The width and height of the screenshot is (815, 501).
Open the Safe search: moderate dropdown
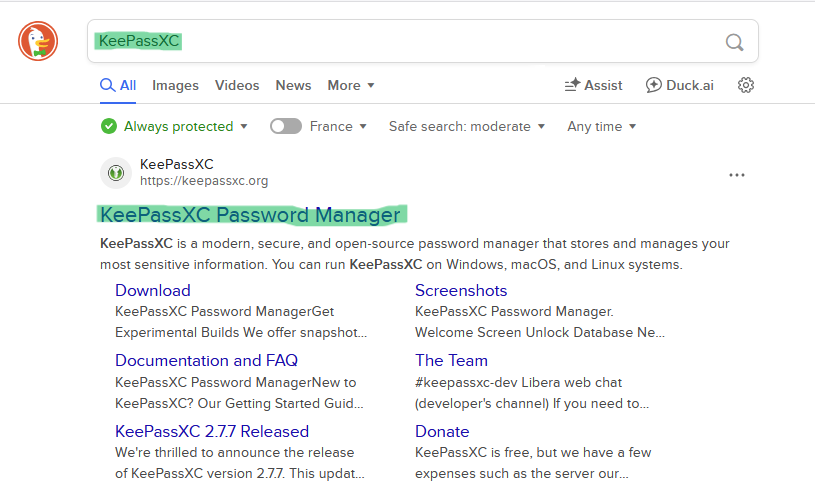tap(466, 126)
